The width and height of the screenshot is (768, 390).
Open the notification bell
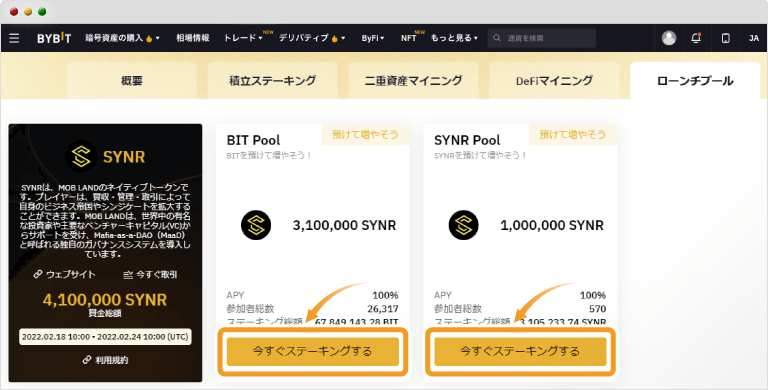pyautogui.click(x=696, y=38)
